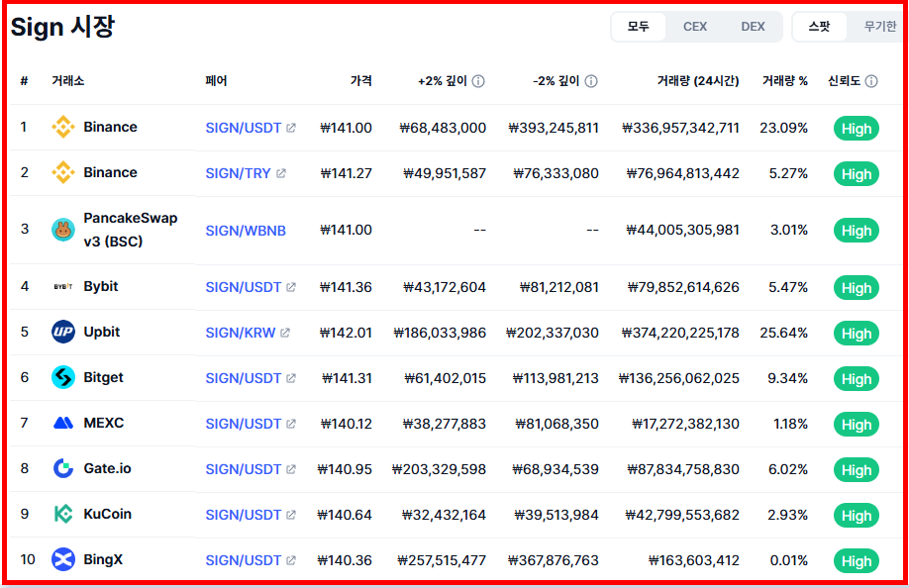Open the info icon beside +2% 깊이
This screenshot has width=909, height=588.
478,81
